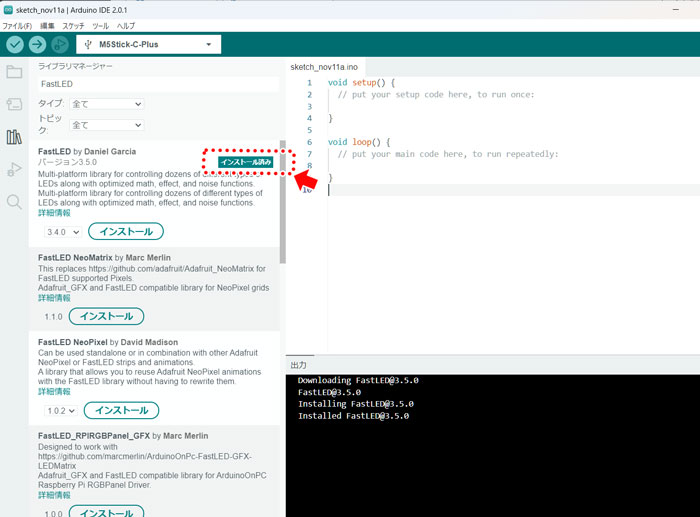Viewport: 700px width, 517px height.
Task: Click the 出力 output panel title
Action: pos(298,365)
